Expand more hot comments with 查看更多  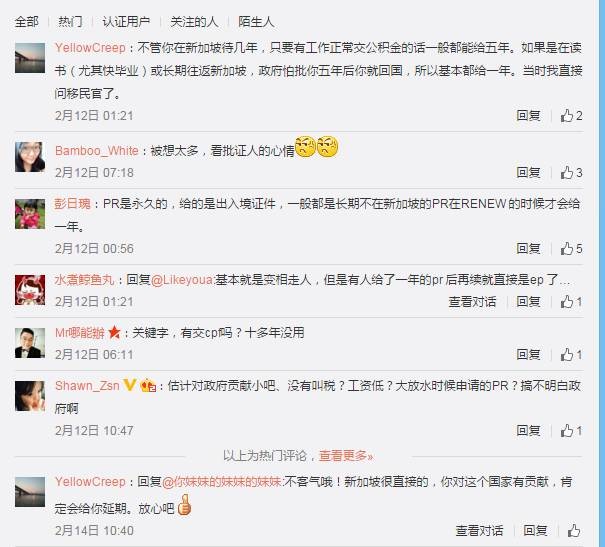click(x=346, y=456)
